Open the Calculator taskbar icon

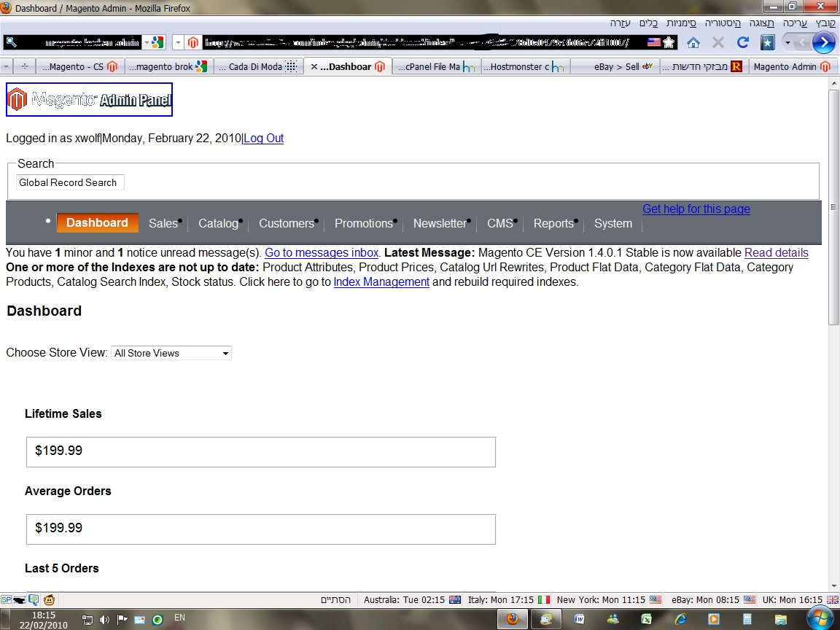pyautogui.click(x=747, y=619)
